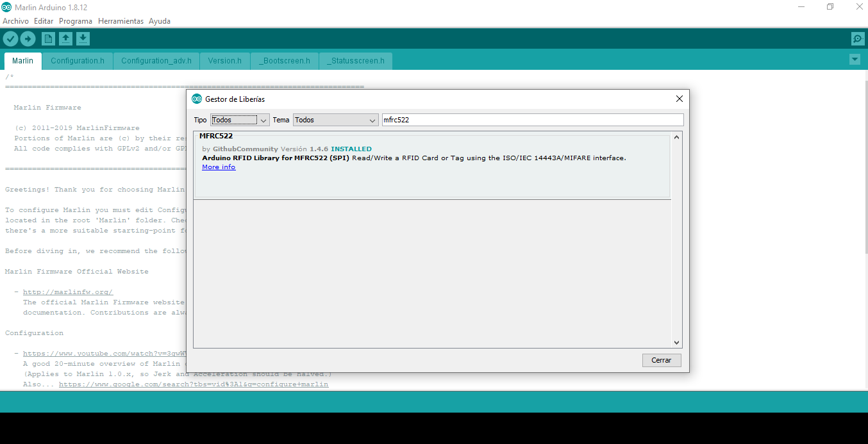Click the 'INSTALLED' status label
The width and height of the screenshot is (868, 444).
click(351, 149)
